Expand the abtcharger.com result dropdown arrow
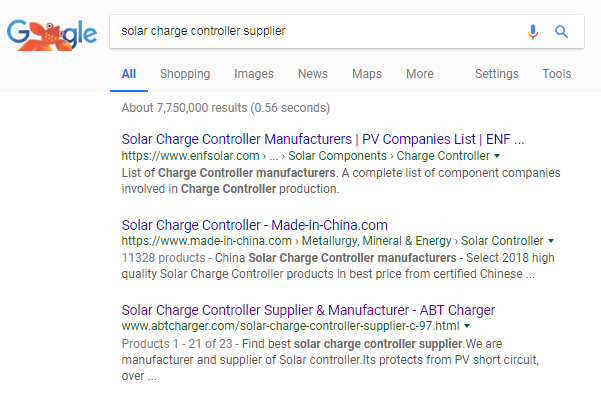Viewport: 601px width, 393px height. pos(467,326)
